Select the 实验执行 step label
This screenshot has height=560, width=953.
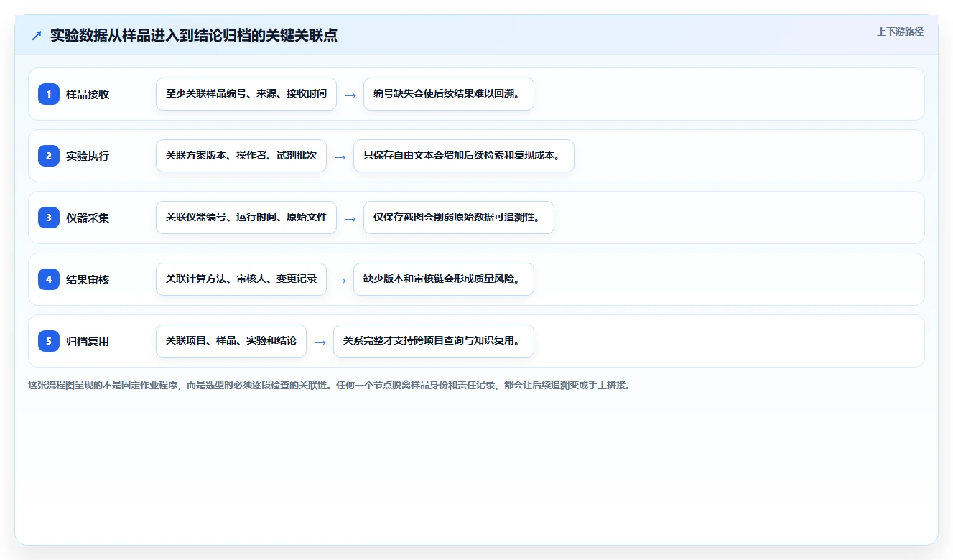(x=88, y=157)
